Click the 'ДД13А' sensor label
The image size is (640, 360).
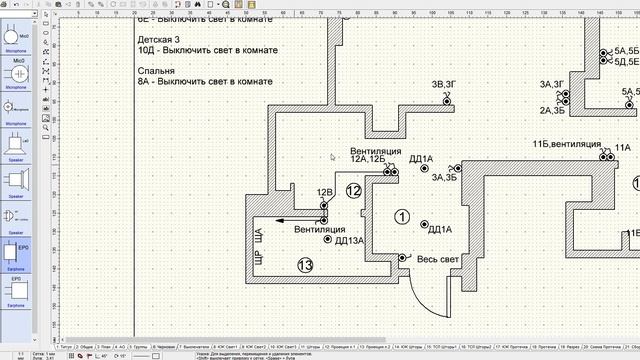tap(349, 241)
